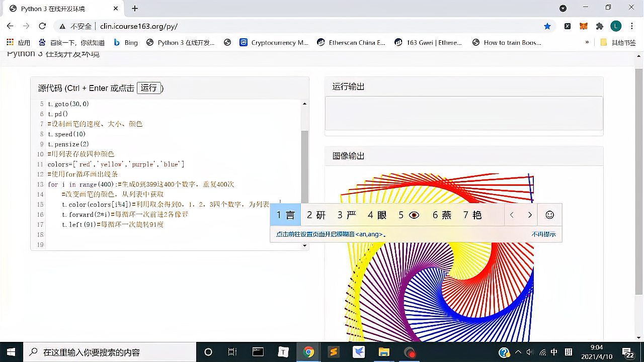Open the command prompt taskbar icon
644x362 pixels.
(x=258, y=352)
